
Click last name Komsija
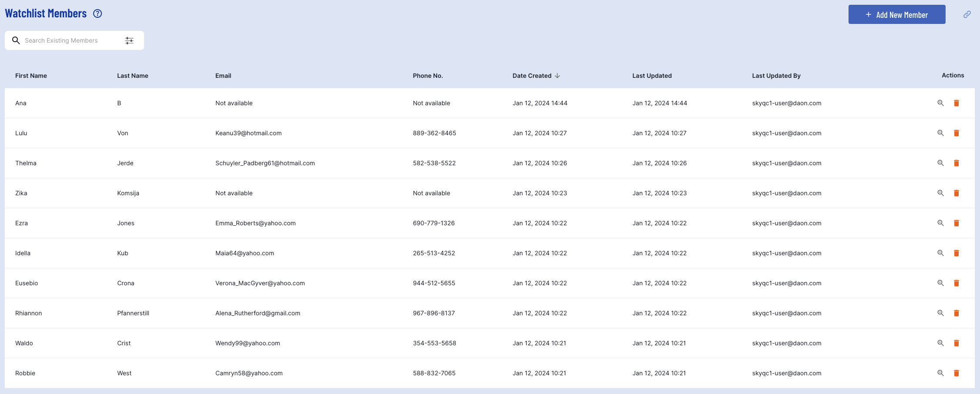(128, 193)
